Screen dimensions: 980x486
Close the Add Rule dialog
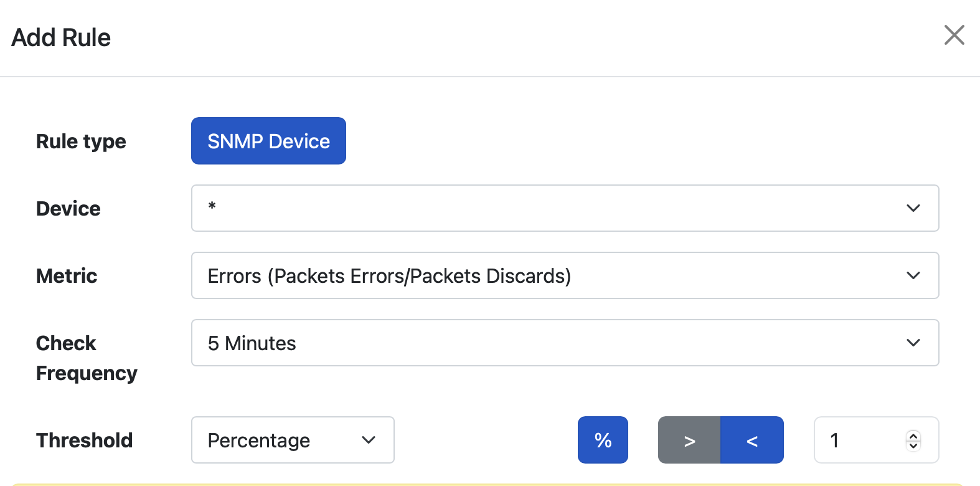pos(954,36)
